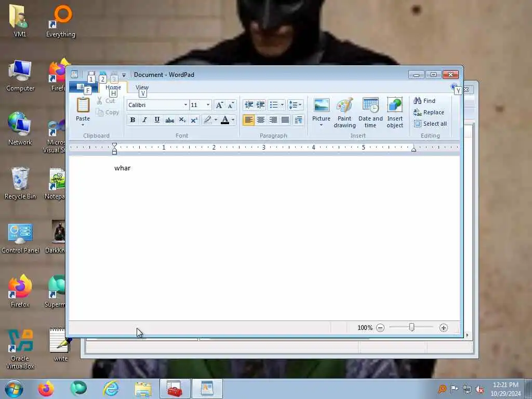Justify the paragraph text
Screen dimensions: 532x399
click(x=285, y=120)
